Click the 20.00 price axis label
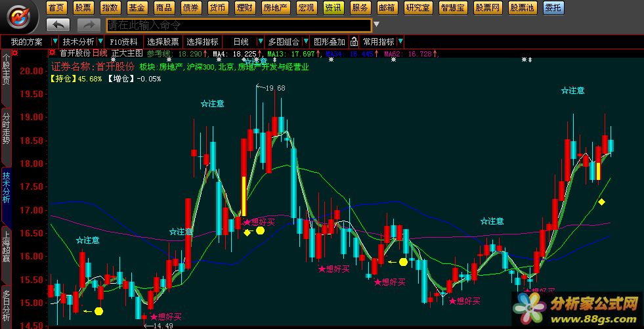Image resolution: width=644 pixels, height=329 pixels. (32, 71)
